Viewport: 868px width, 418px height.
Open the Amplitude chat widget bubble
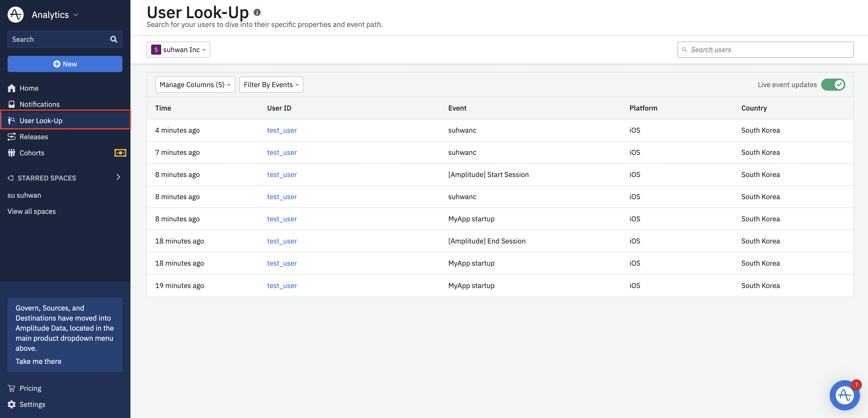pyautogui.click(x=844, y=395)
